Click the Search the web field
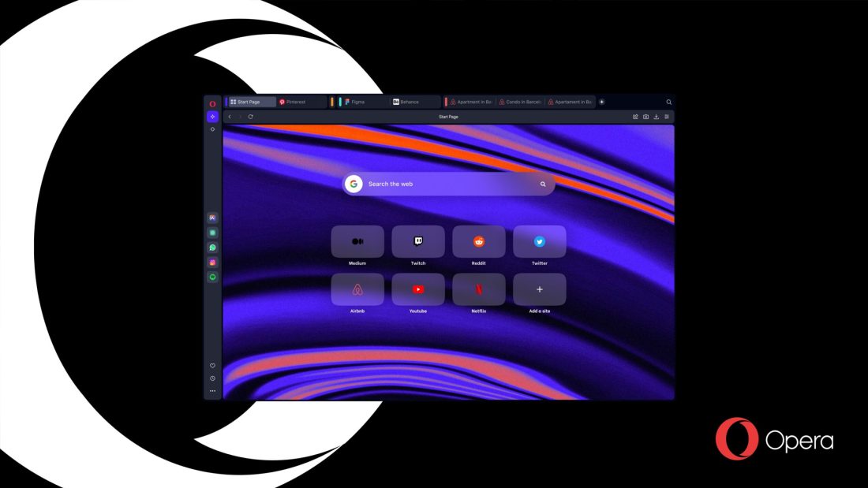Screen dimensions: 868x488 (x=448, y=184)
